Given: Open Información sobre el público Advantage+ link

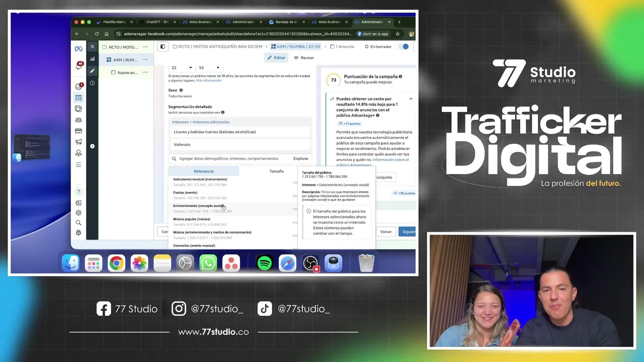Looking at the screenshot, I should [x=372, y=162].
